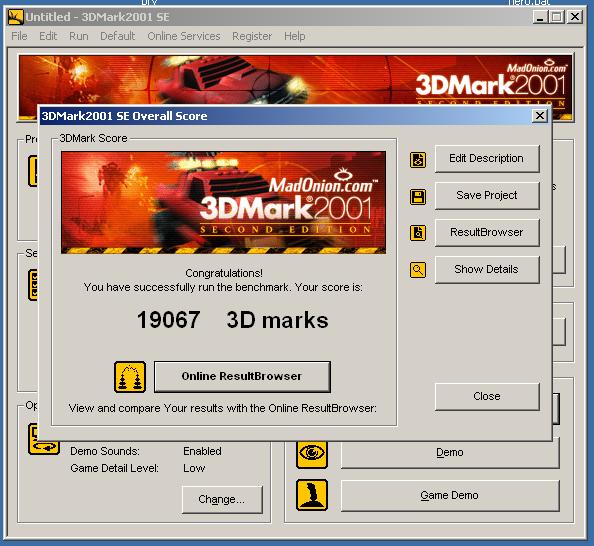
Task: Open the Edit menu
Action: 48,36
